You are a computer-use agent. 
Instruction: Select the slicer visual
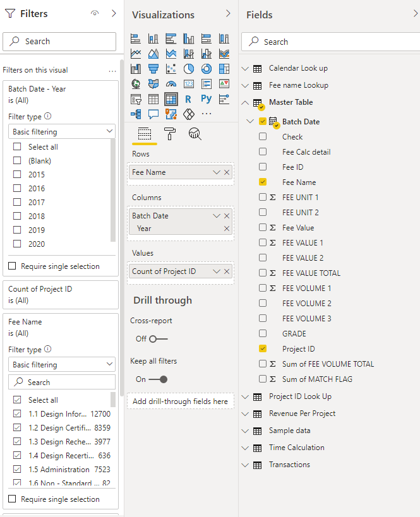(136, 99)
